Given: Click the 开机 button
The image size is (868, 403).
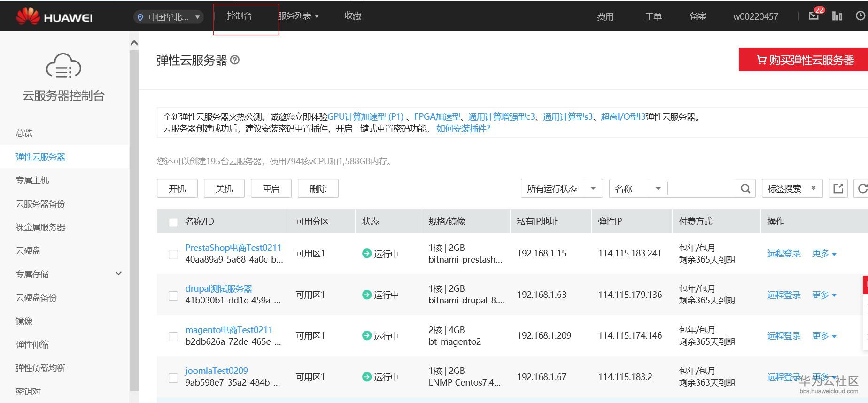Looking at the screenshot, I should pyautogui.click(x=177, y=188).
